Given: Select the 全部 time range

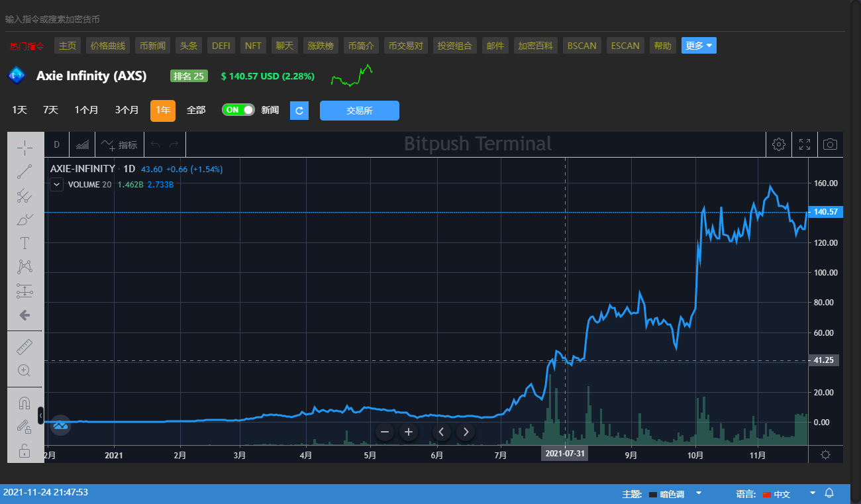Looking at the screenshot, I should 196,110.
